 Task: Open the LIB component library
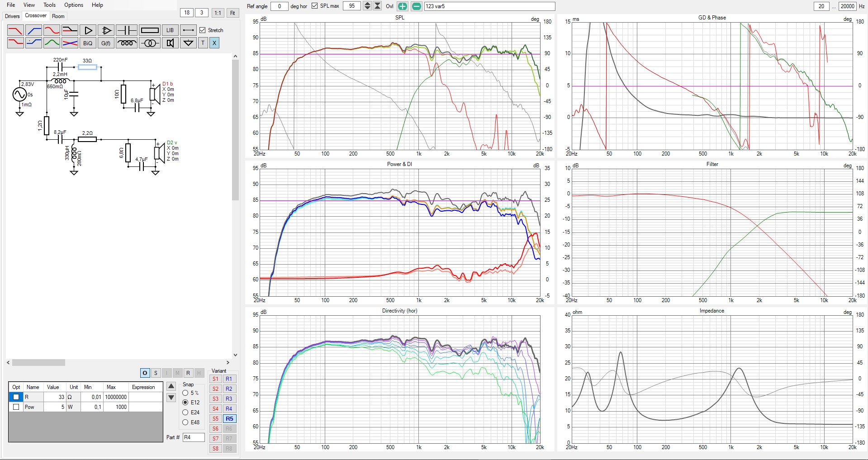coord(170,30)
